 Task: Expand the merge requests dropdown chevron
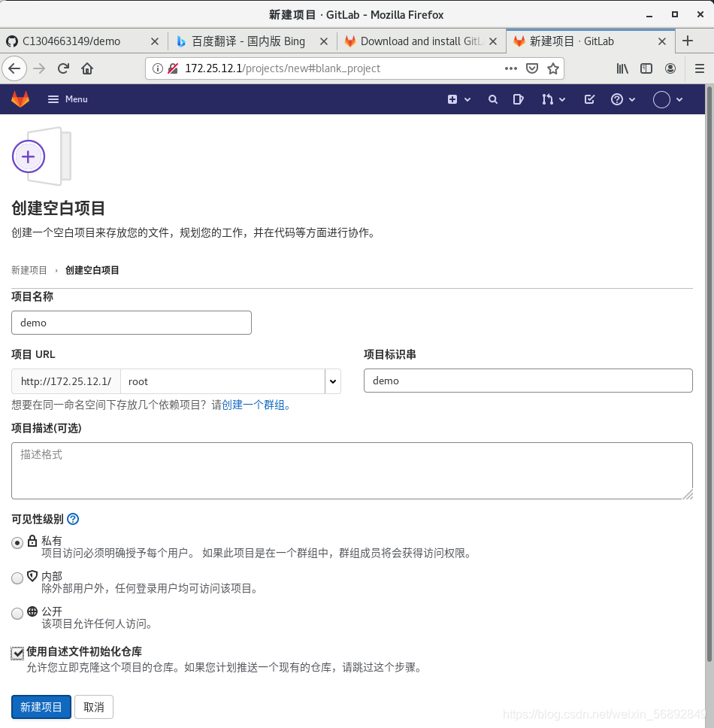(x=562, y=99)
